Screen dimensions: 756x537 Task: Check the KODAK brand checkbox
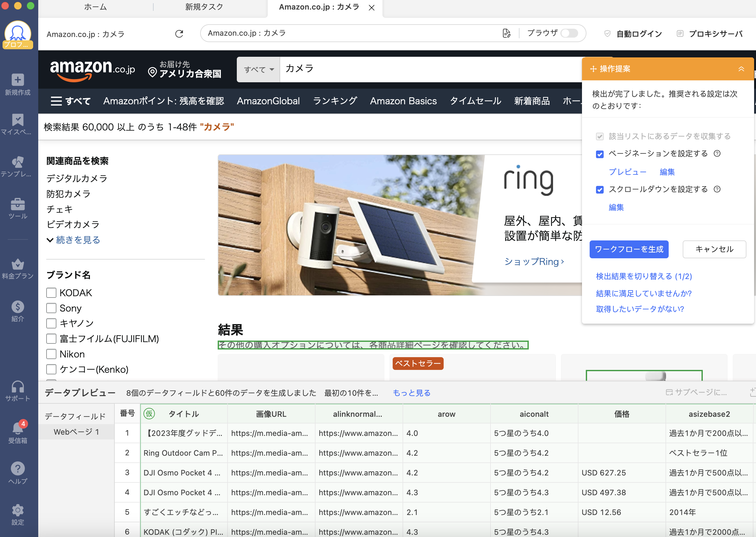[x=51, y=293]
